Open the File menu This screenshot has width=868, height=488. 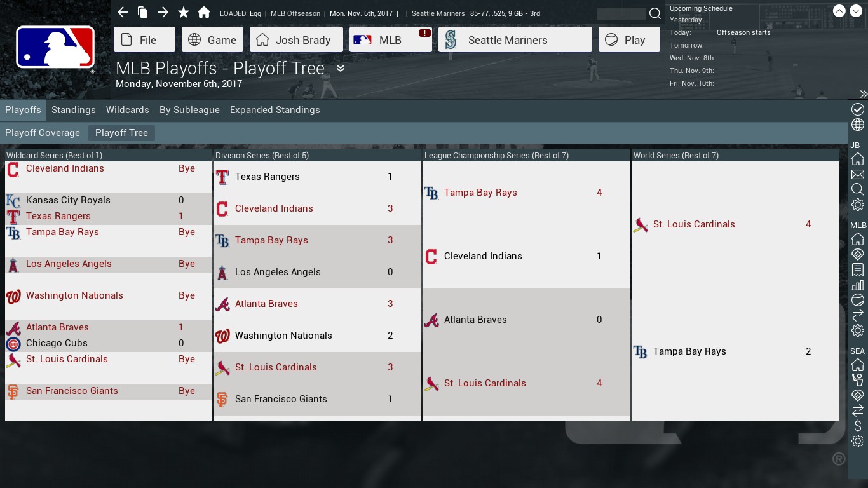tap(144, 39)
